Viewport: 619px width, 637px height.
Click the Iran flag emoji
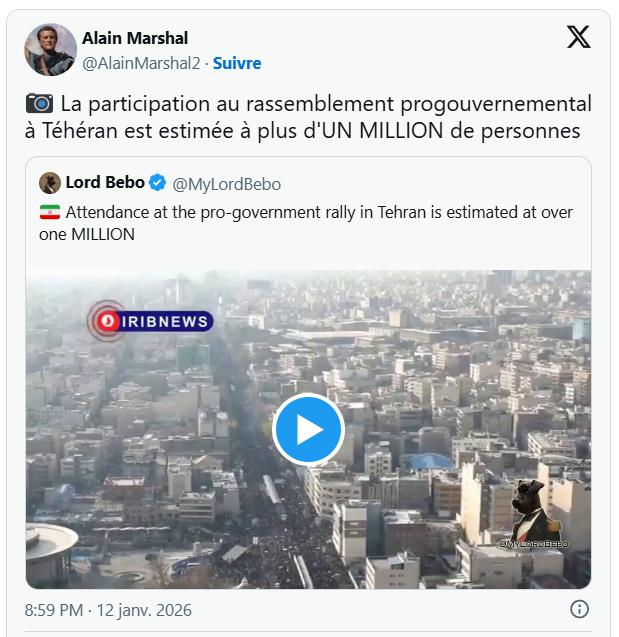(49, 212)
